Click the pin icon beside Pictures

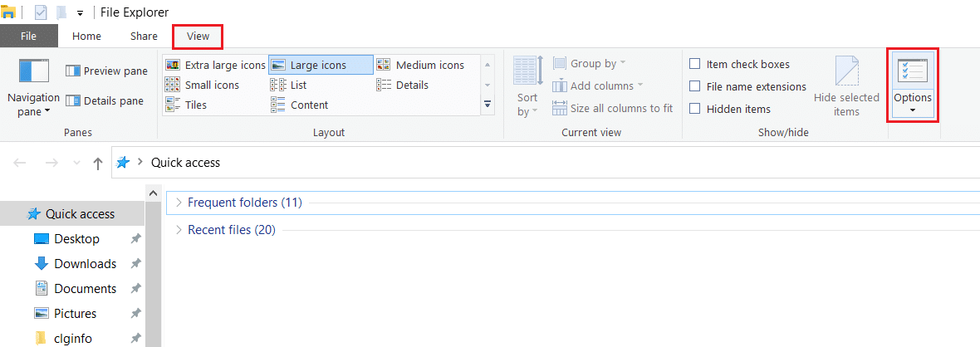point(135,314)
